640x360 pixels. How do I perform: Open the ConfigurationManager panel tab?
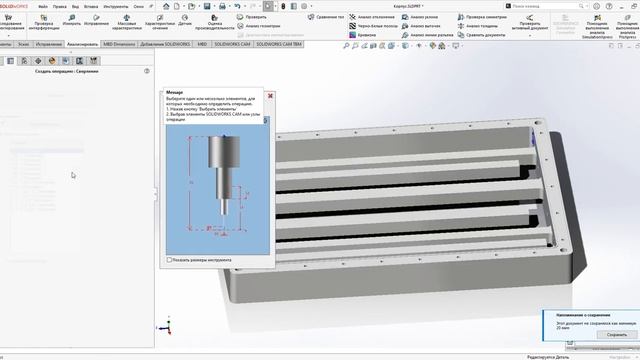pyautogui.click(x=24, y=61)
